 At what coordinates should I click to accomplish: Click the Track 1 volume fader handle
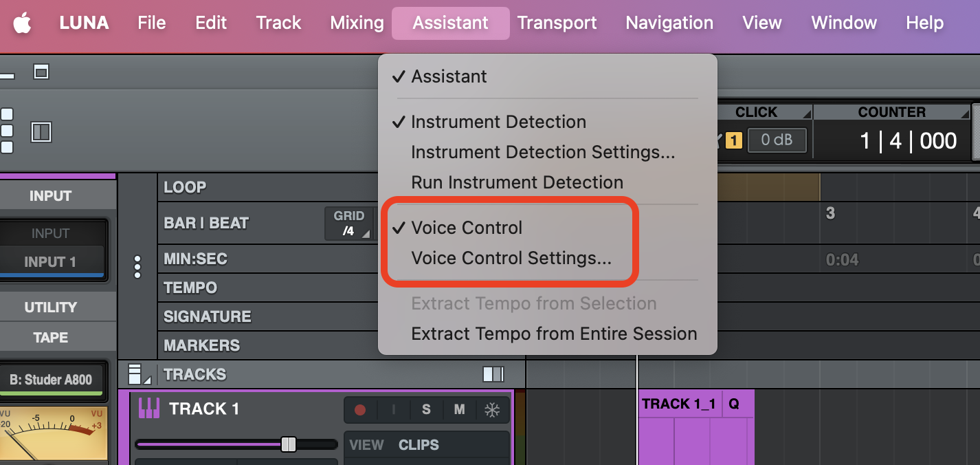point(289,444)
